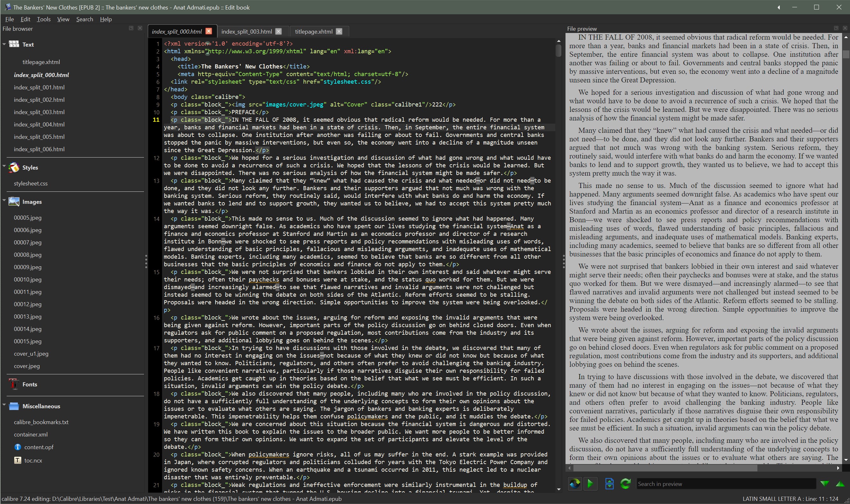Viewport: 850px width, 504px height.
Task: Find next match in preview (down arrow)
Action: tap(825, 484)
